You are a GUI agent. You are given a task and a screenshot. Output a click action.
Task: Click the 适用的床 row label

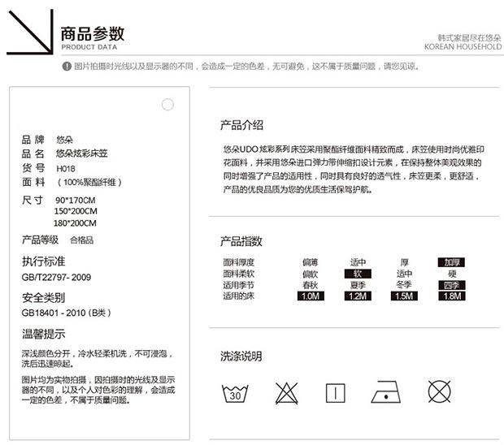pos(238,296)
